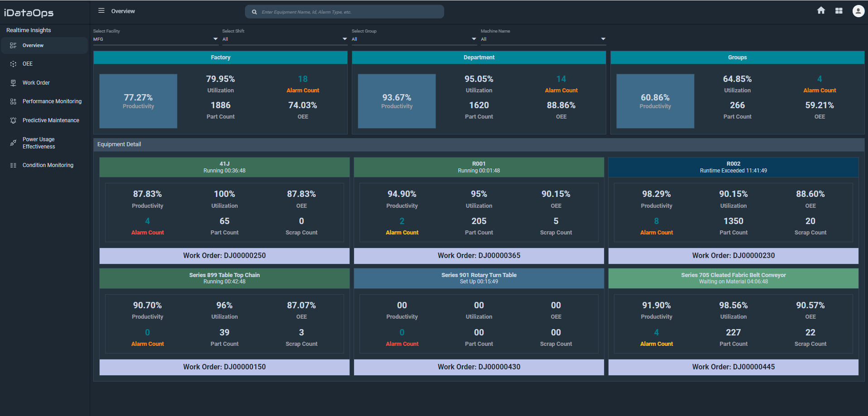The height and width of the screenshot is (416, 868).
Task: Click the Predictive Maintenance alarm icon
Action: pos(13,120)
